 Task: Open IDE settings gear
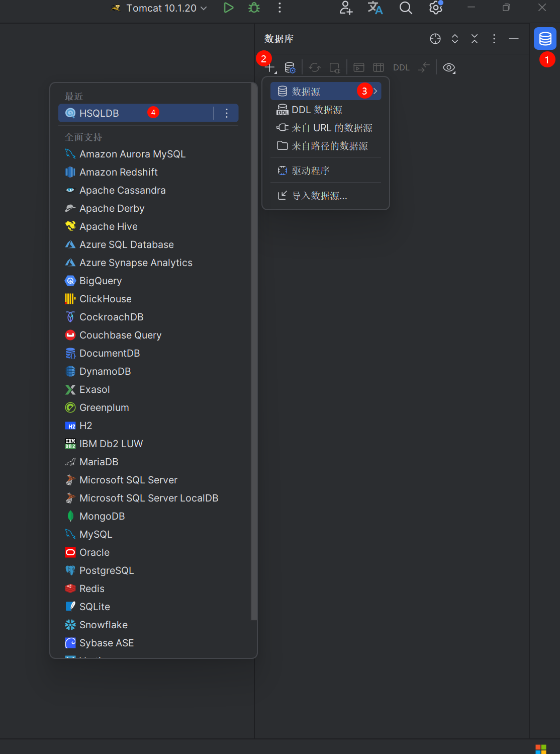[436, 8]
